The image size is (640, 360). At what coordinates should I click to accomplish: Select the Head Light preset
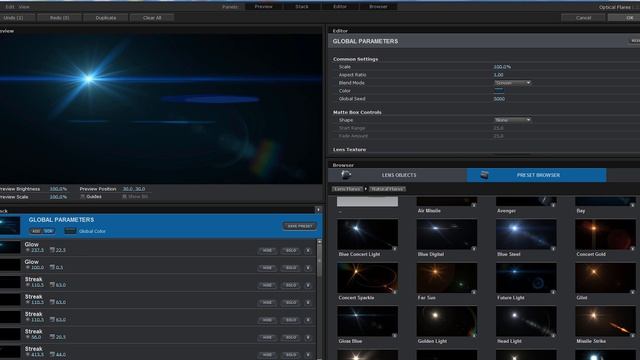[526, 321]
